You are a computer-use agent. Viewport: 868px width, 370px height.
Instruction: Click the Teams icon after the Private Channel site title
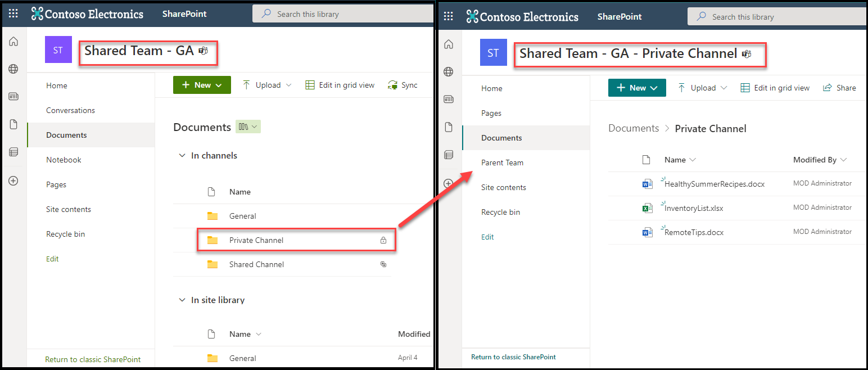pos(747,54)
